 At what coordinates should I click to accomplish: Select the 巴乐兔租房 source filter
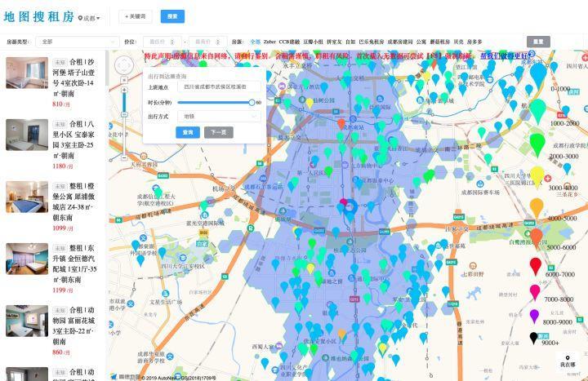pyautogui.click(x=372, y=42)
